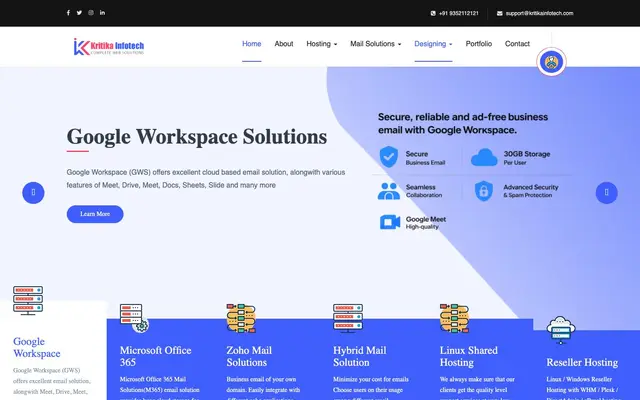The height and width of the screenshot is (400, 640).
Task: Click the Seamless Collaboration people icon
Action: click(389, 191)
